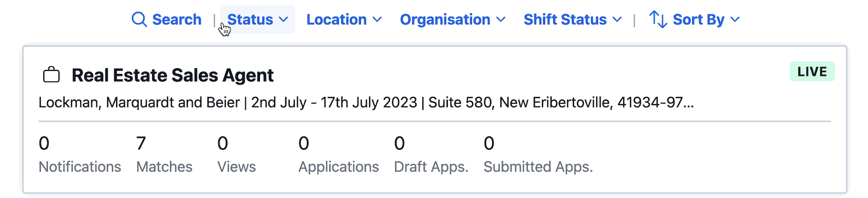The width and height of the screenshot is (868, 198).
Task: Click the LIVE status badge
Action: tap(812, 72)
